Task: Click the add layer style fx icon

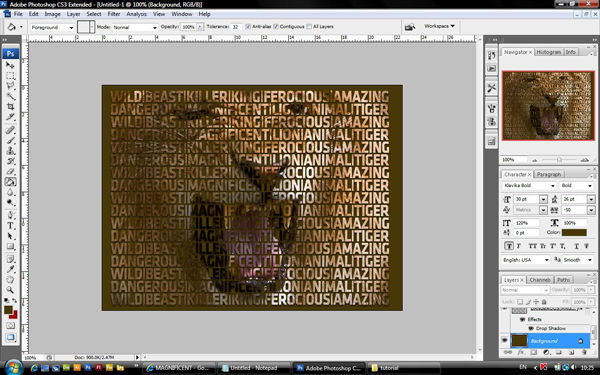Action: pyautogui.click(x=521, y=352)
